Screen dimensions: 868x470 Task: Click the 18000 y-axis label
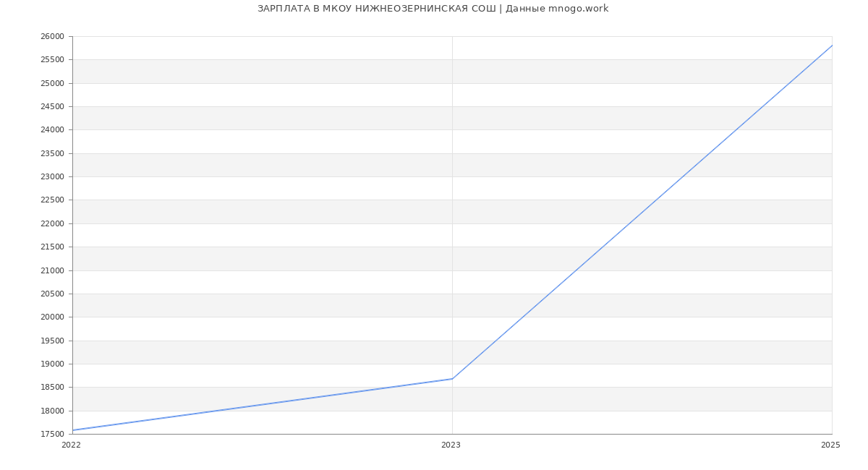[x=52, y=411]
